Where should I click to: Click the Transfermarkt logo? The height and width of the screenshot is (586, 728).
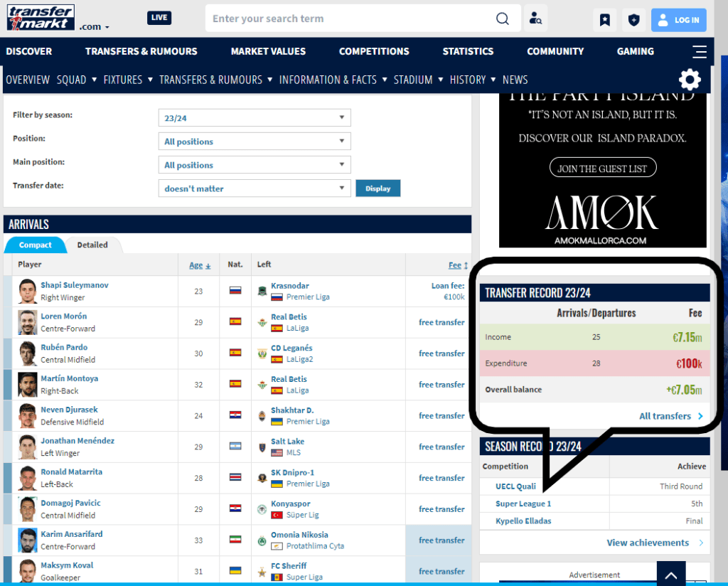click(41, 18)
